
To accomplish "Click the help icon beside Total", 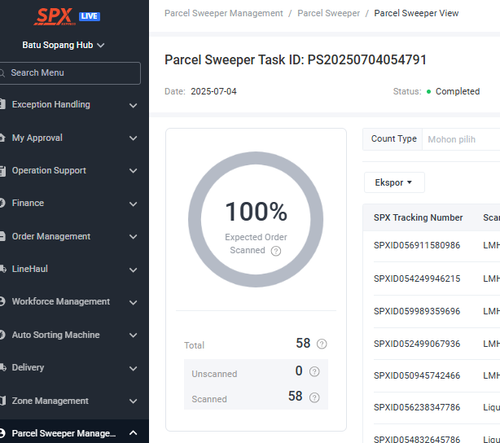I will click(322, 344).
